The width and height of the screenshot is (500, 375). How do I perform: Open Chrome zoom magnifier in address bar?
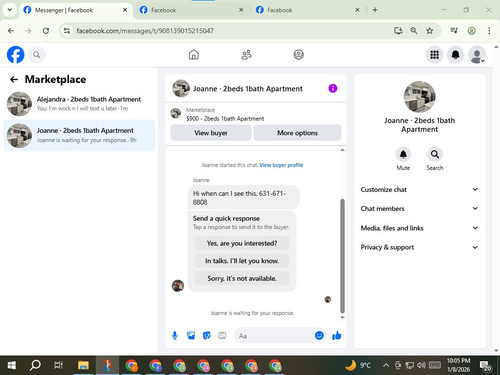coord(414,31)
